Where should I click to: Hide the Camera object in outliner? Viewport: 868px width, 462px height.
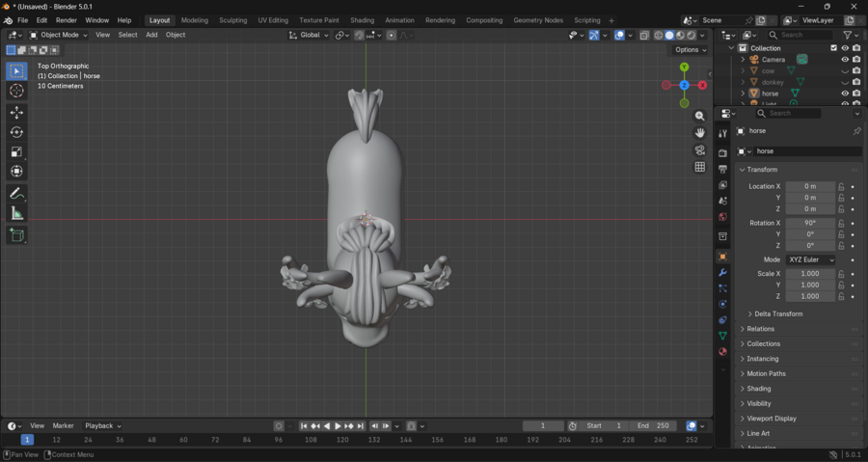(x=845, y=60)
